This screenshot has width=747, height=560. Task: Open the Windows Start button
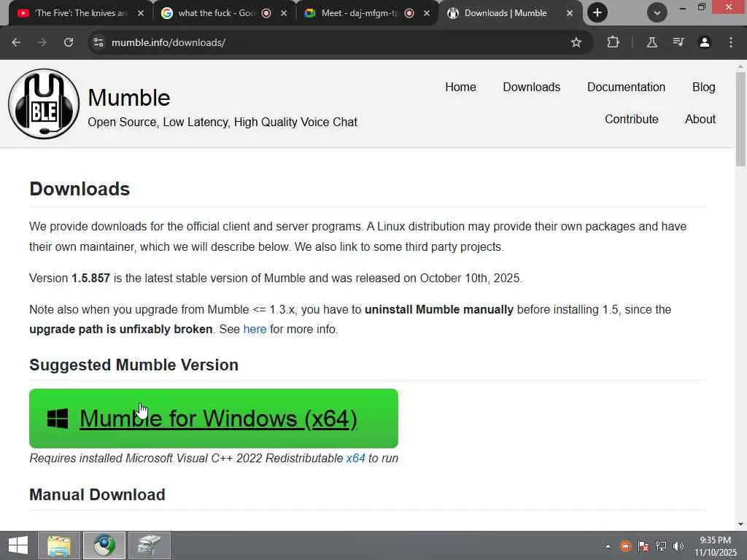tap(18, 545)
